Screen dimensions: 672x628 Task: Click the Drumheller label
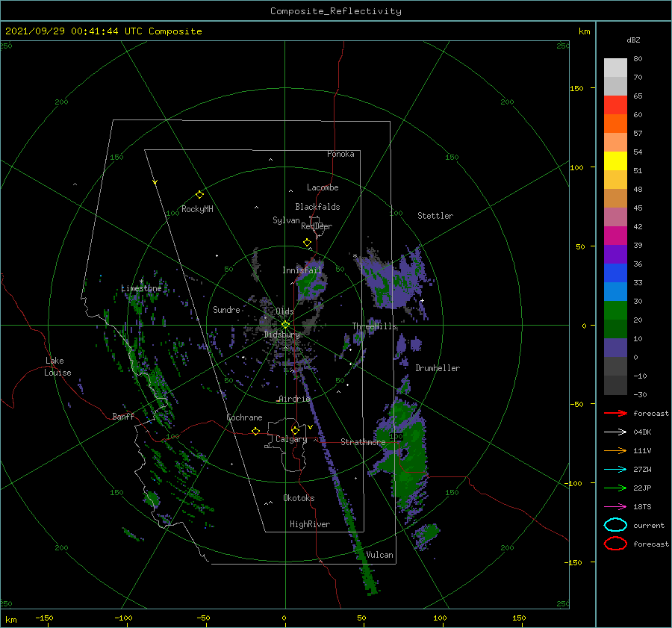coord(438,368)
